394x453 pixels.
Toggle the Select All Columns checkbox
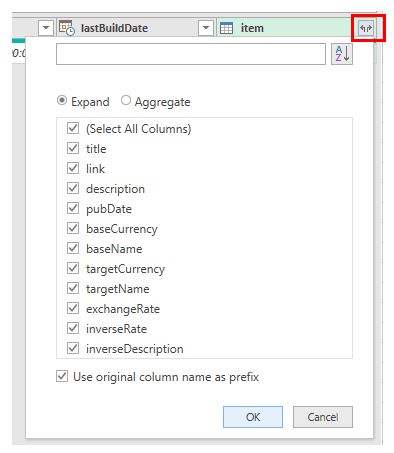[73, 128]
